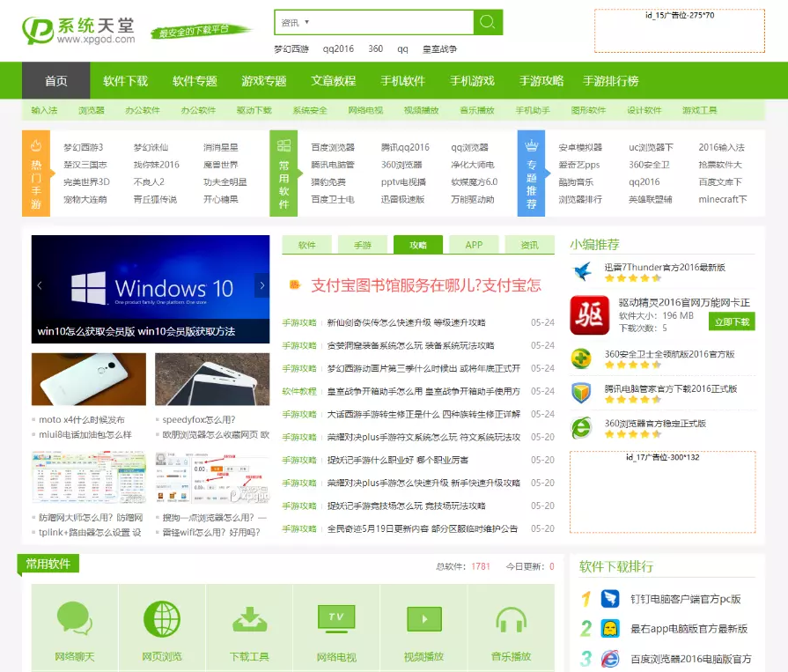Open the 捉妖记手游什么职业好 article
Image resolution: width=788 pixels, height=672 pixels.
(397, 460)
